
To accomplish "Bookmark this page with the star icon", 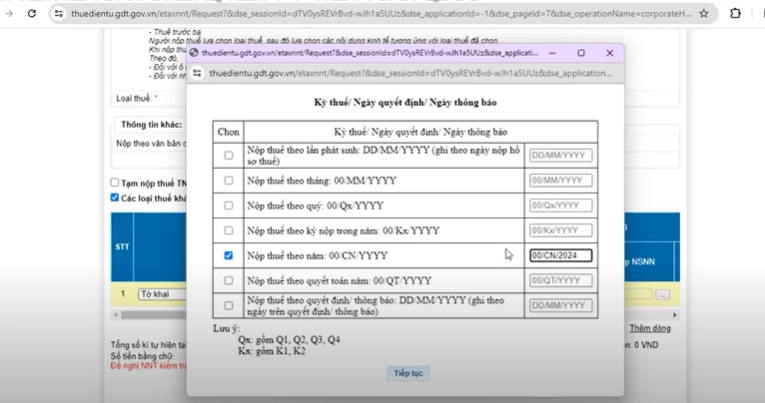I will (x=704, y=14).
